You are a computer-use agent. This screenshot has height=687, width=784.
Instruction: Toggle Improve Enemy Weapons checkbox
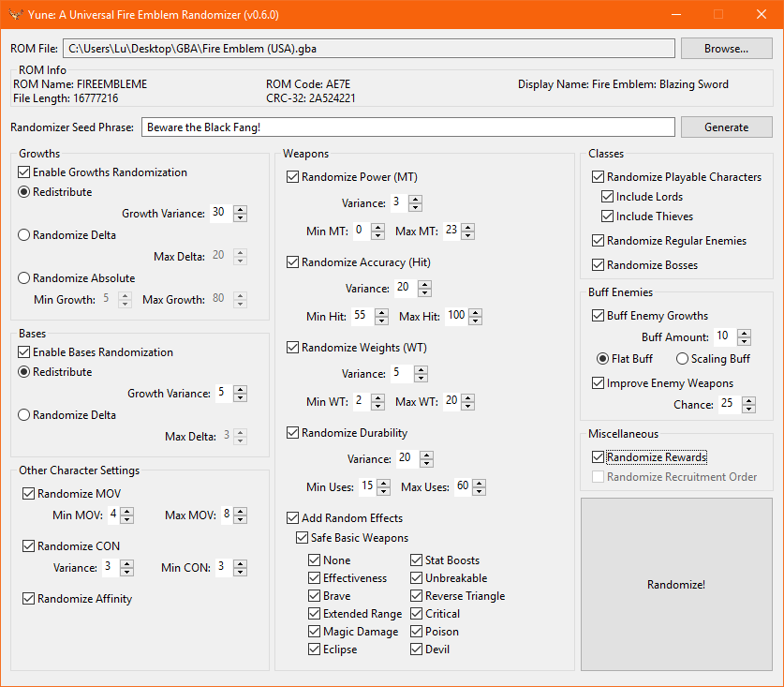click(x=598, y=383)
